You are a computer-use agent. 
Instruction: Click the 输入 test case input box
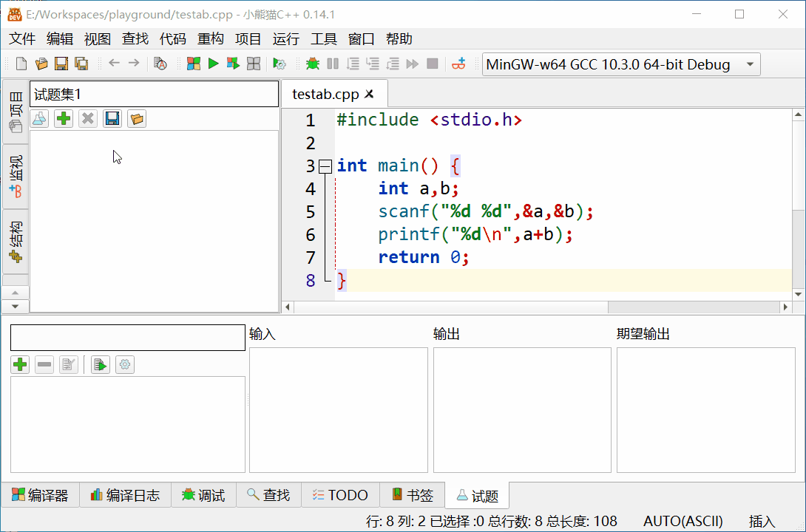[x=338, y=410]
